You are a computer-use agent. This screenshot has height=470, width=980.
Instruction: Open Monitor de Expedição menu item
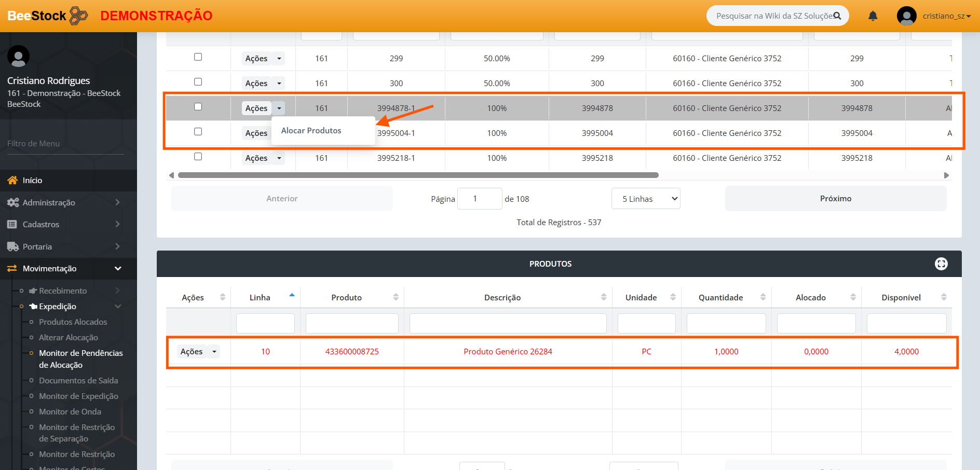coord(78,396)
